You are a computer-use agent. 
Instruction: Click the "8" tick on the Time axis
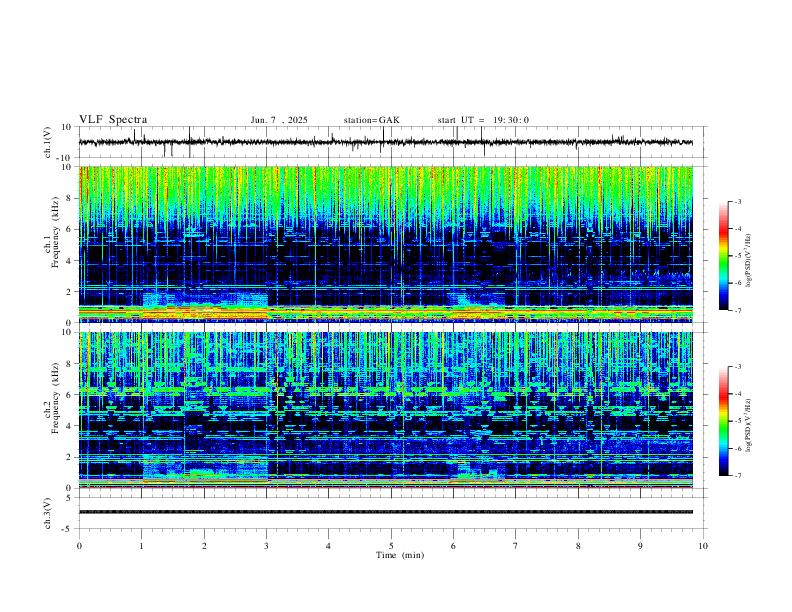click(578, 546)
